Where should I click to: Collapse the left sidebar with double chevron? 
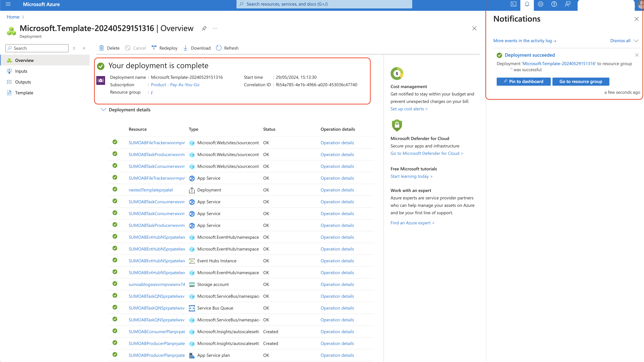tap(84, 48)
